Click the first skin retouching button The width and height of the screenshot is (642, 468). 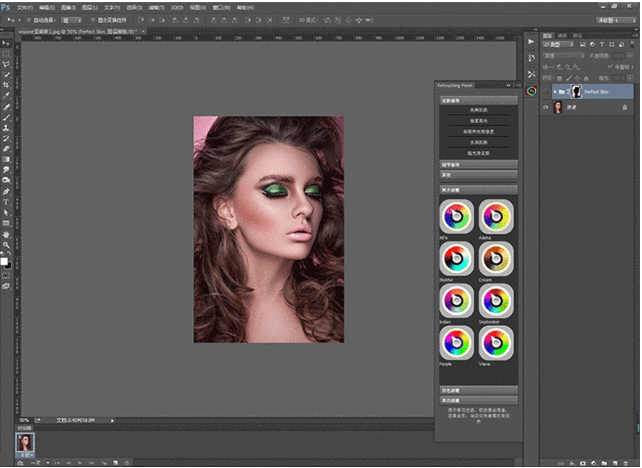click(478, 111)
